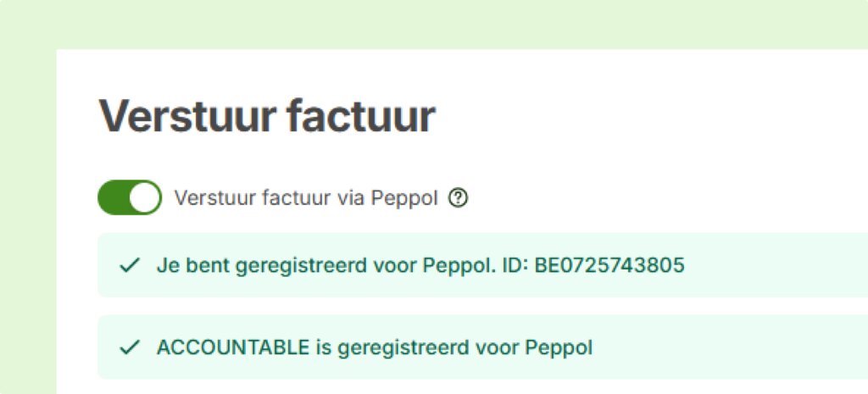Click the word factuur in the heading
The height and width of the screenshot is (394, 868).
click(x=360, y=116)
